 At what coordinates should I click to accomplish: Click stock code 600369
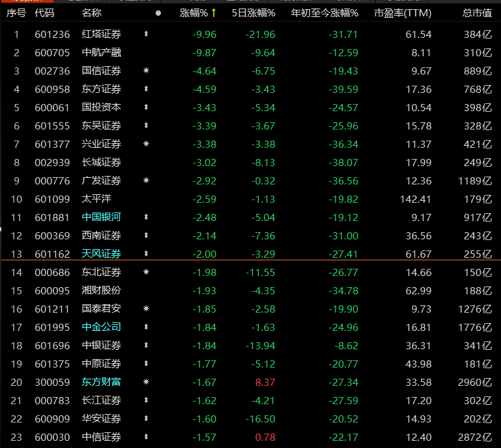(52, 236)
